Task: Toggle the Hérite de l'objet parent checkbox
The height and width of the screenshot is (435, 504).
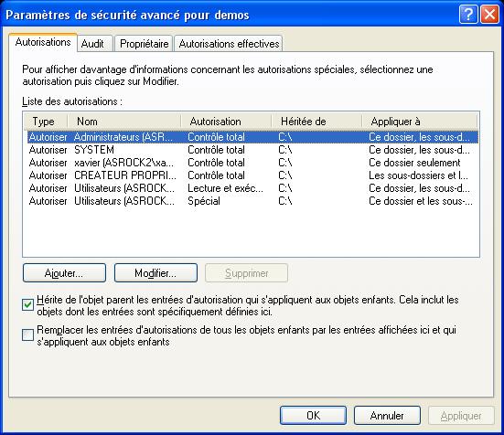Action: click(28, 304)
